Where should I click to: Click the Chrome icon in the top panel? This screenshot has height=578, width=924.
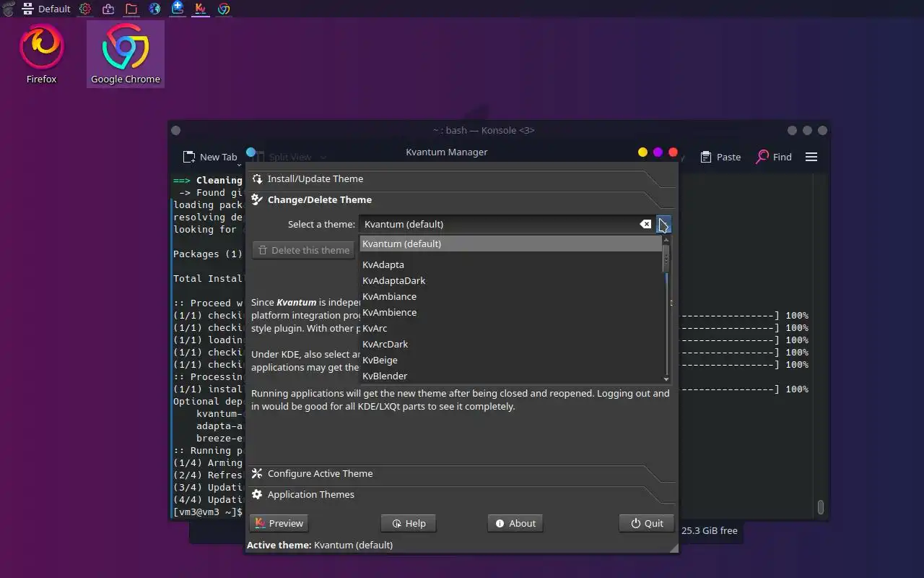(x=224, y=9)
